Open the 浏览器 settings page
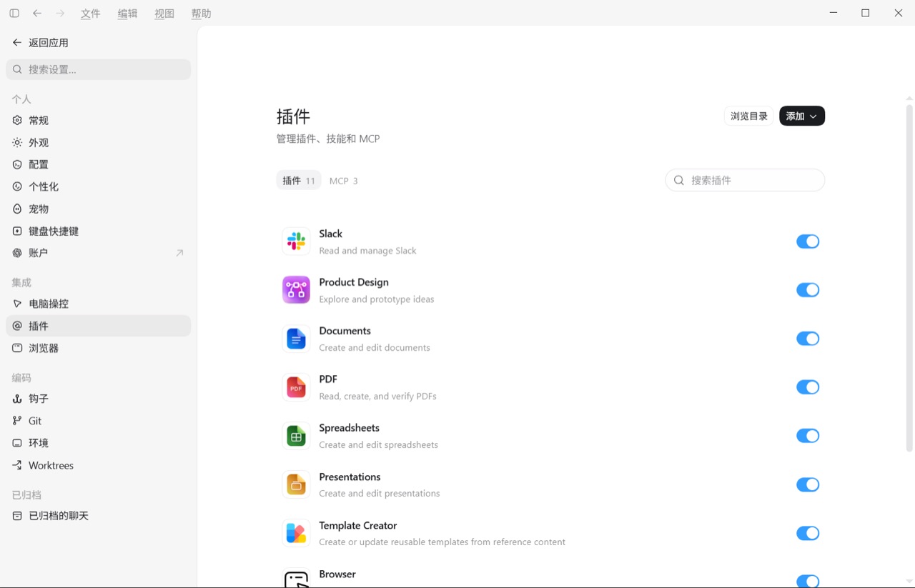 pos(99,348)
